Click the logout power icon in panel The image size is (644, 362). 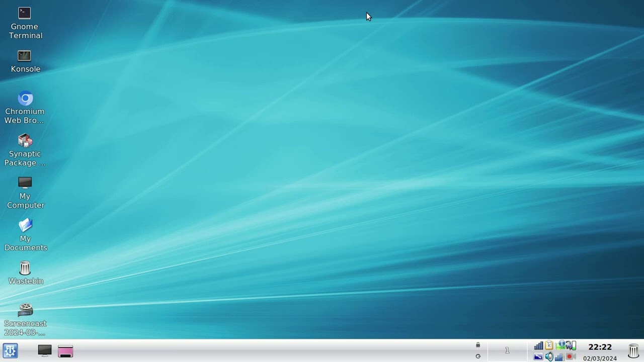478,356
